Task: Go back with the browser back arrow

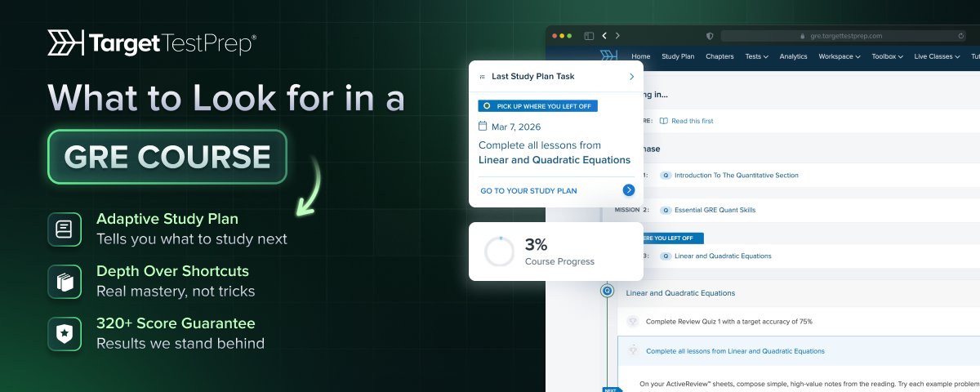Action: pyautogui.click(x=604, y=36)
